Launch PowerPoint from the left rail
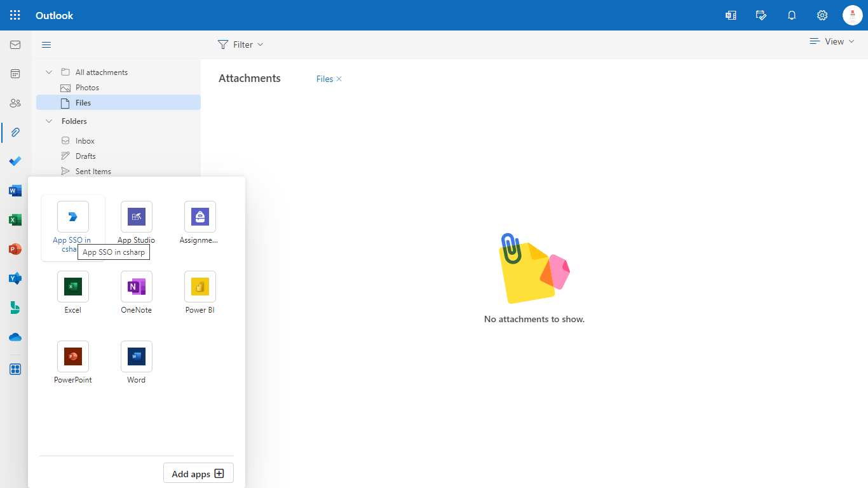 15,249
